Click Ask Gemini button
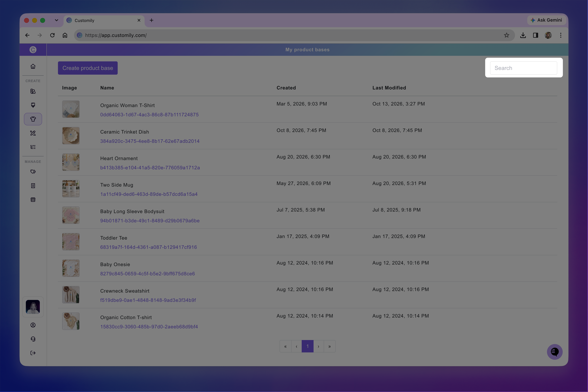Viewport: 588px width, 392px height. coord(546,20)
